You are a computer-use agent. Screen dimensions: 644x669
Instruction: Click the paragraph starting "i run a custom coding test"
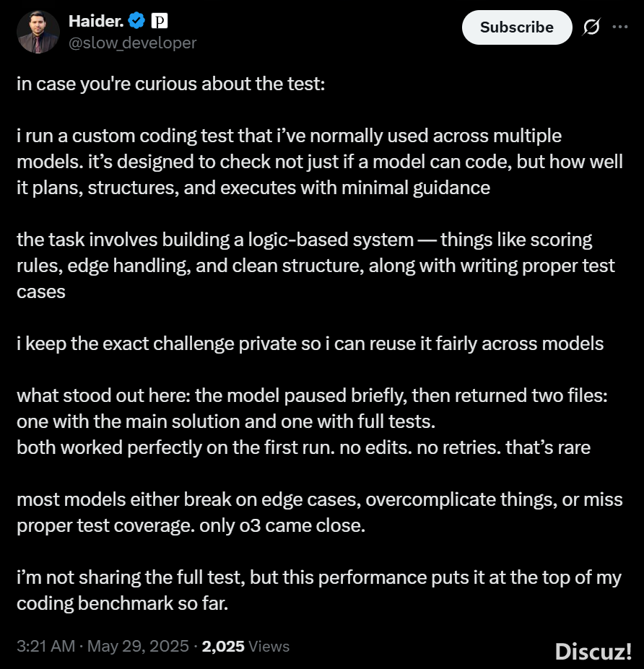point(318,162)
